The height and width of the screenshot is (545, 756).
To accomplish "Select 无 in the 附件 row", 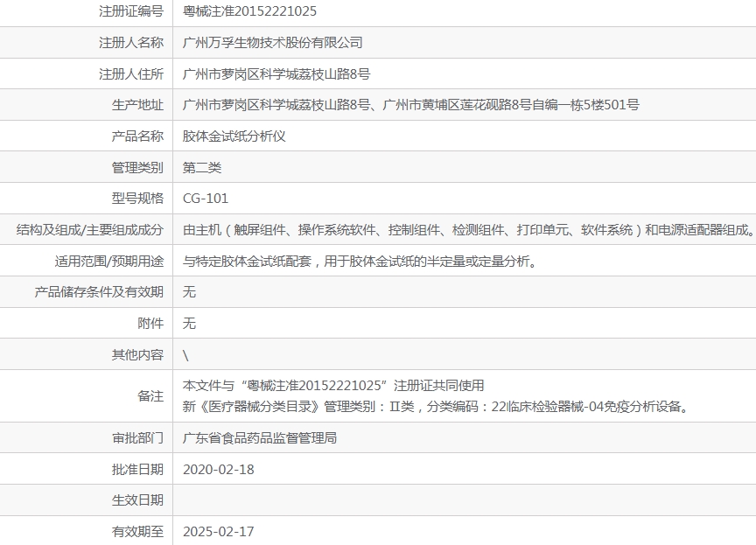I will pyautogui.click(x=189, y=323).
